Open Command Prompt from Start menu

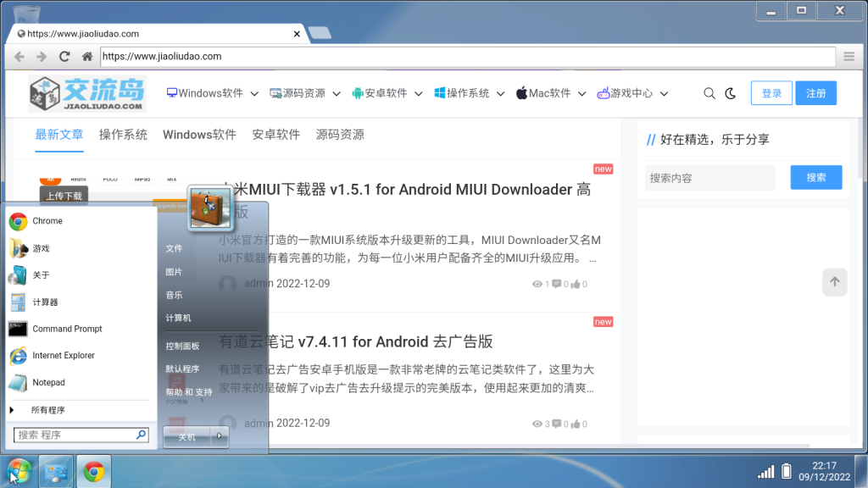(67, 329)
